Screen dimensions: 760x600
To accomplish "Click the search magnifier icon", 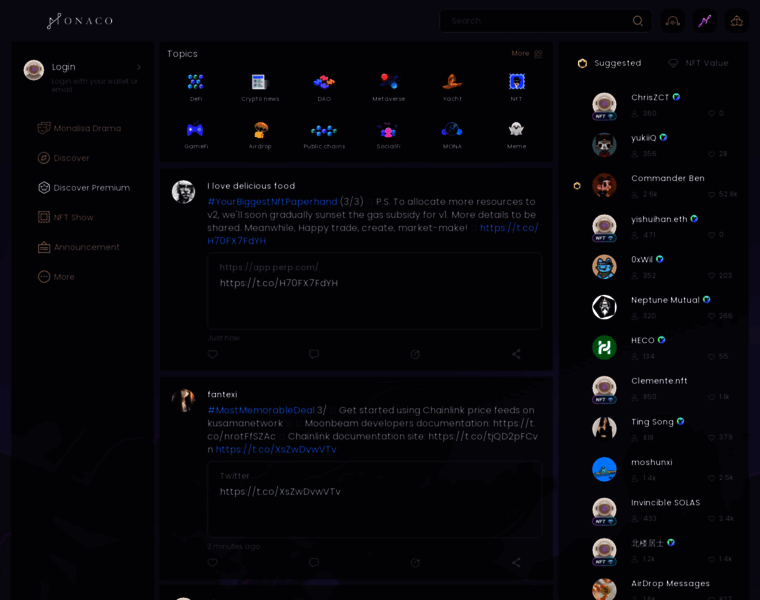I will tap(638, 21).
